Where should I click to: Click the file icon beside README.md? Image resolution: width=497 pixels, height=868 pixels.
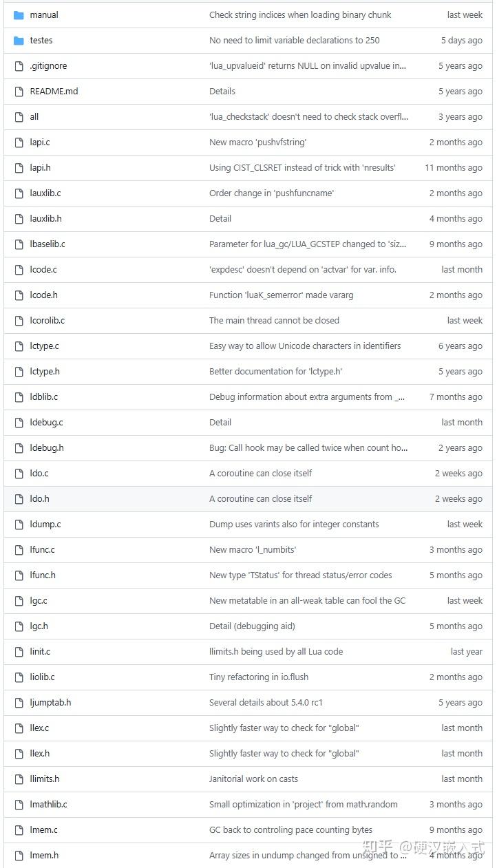tap(19, 92)
